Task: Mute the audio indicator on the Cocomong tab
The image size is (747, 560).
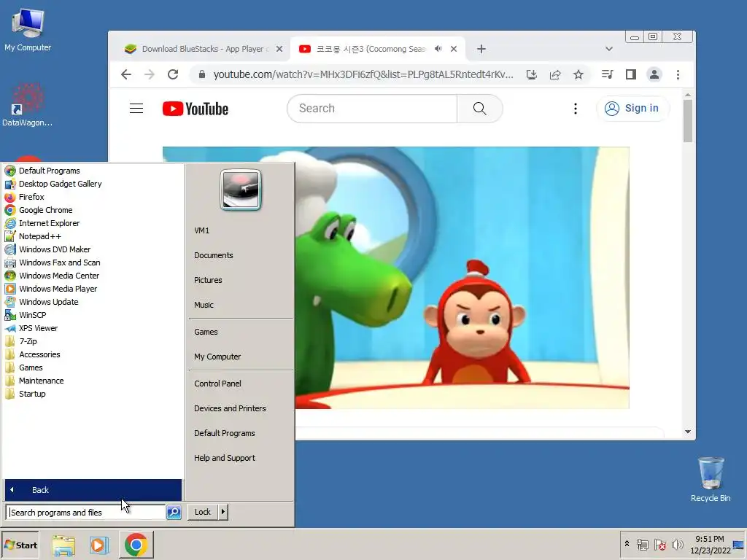Action: (438, 49)
